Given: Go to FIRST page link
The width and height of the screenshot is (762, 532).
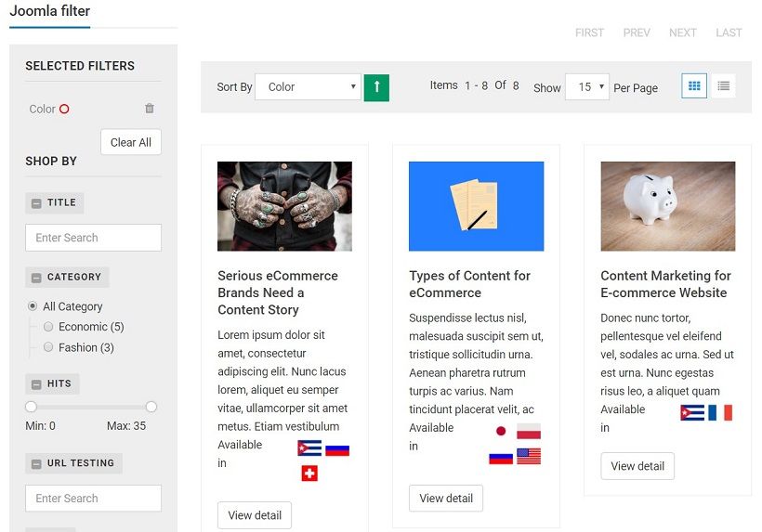Looking at the screenshot, I should pyautogui.click(x=589, y=32).
